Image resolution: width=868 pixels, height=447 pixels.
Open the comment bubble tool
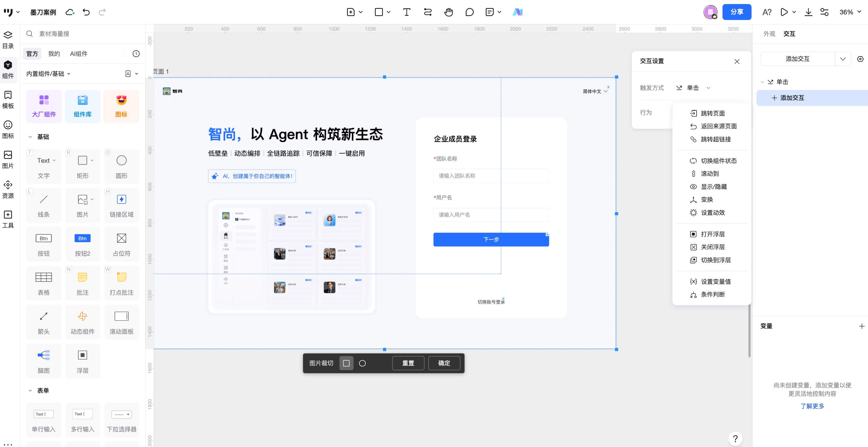point(469,12)
